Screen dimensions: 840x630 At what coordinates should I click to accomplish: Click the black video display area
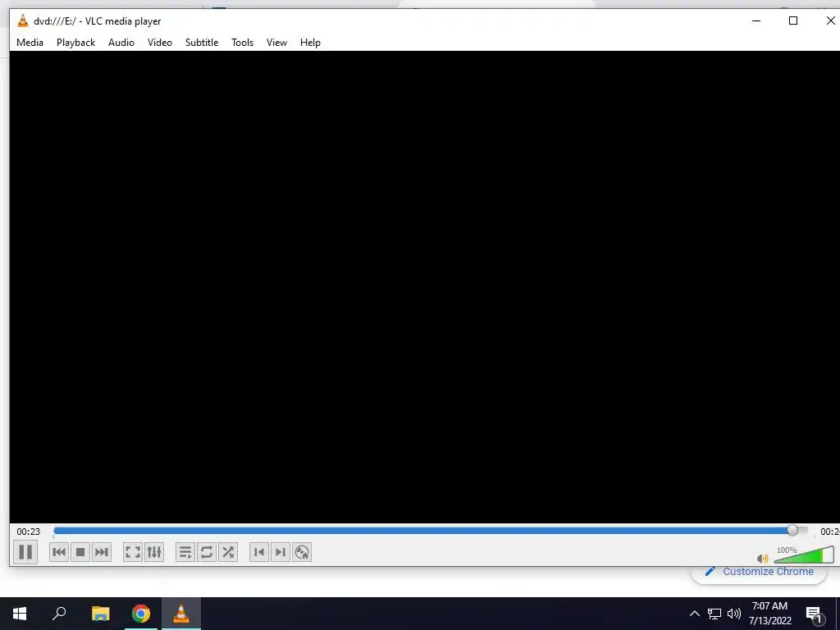point(424,286)
